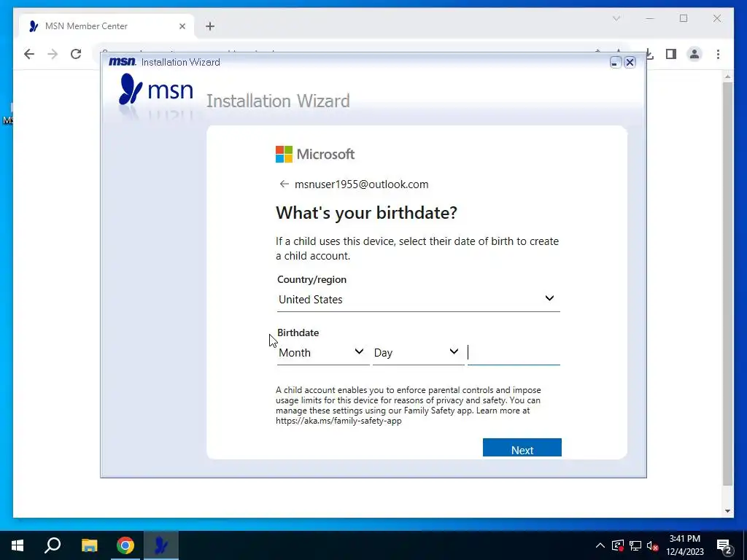Click the msnuser1955@outlook.com email text
The width and height of the screenshot is (747, 560).
click(x=362, y=184)
